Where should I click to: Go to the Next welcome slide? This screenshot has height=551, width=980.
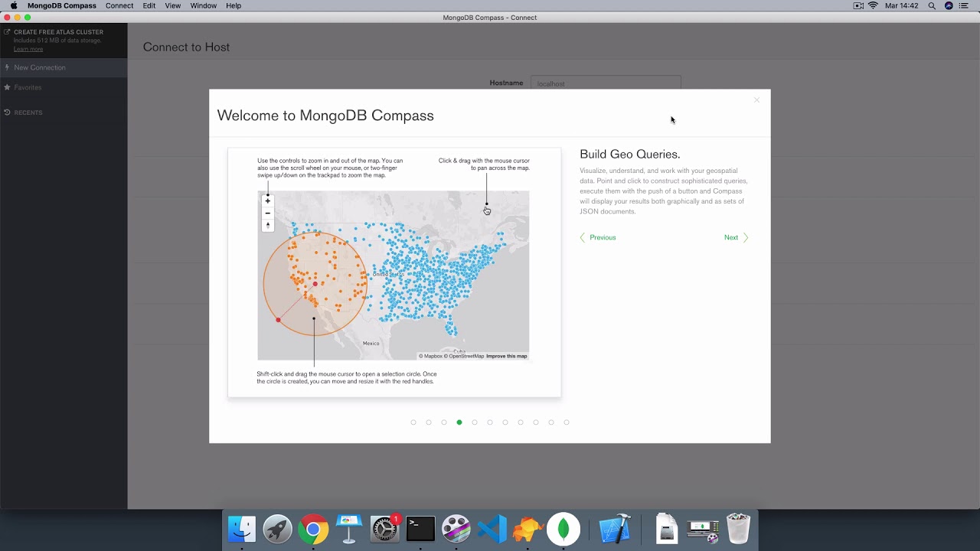tap(736, 237)
